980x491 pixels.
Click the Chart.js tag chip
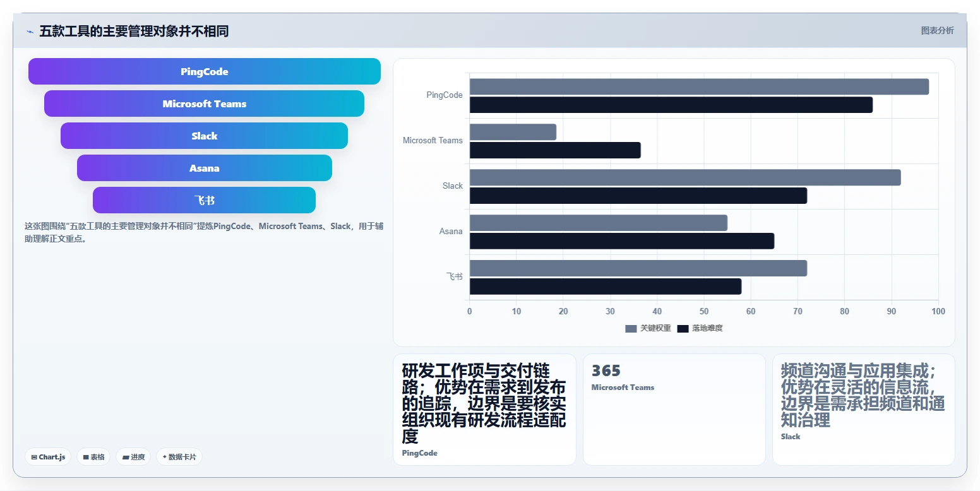pos(48,457)
